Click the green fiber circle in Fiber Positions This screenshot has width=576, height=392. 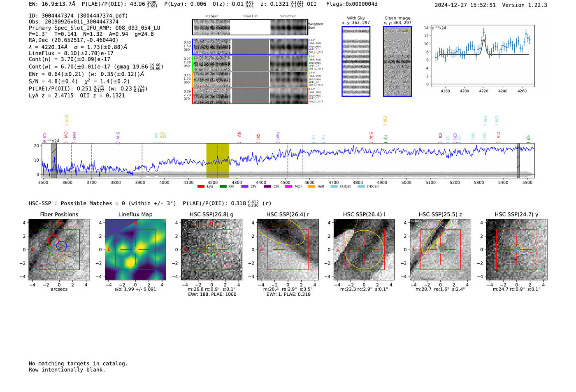coord(52,250)
